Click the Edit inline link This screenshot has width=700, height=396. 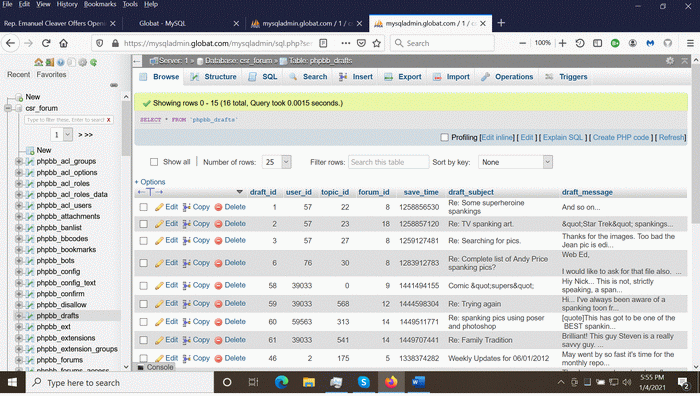tap(497, 138)
